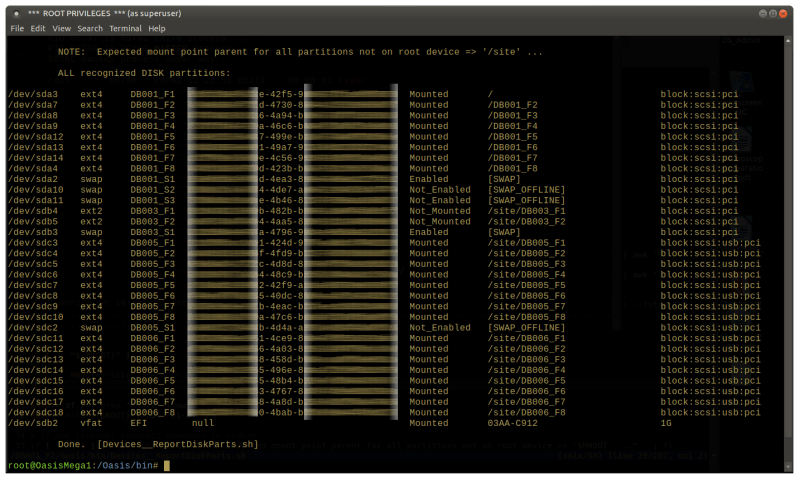Click the Done. [Devices__ReportDiskParts.sh] line
The image size is (799, 479).
[158, 444]
